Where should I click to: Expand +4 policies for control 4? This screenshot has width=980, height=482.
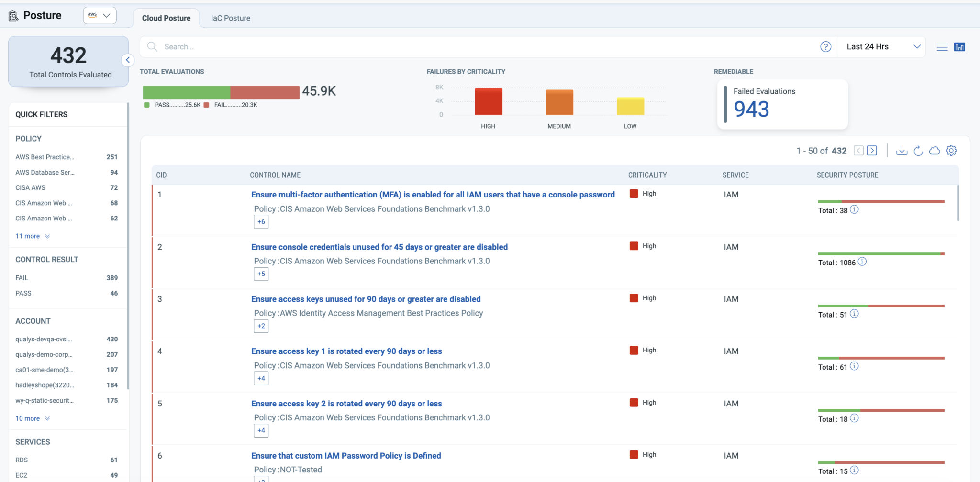[261, 378]
